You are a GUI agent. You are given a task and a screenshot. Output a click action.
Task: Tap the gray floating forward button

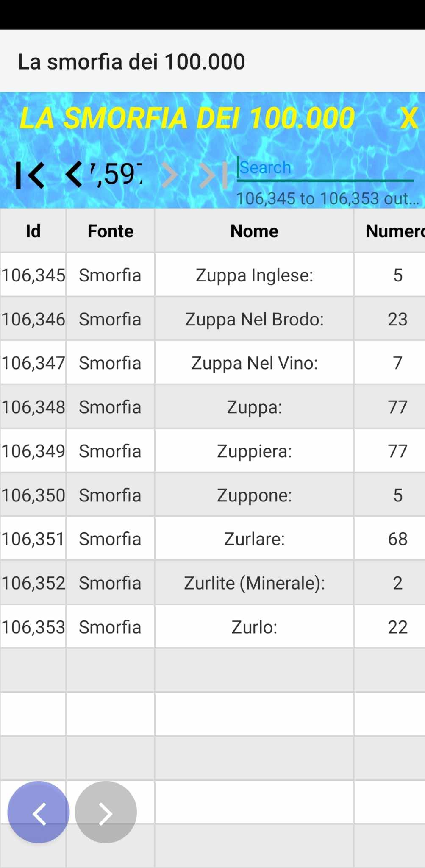click(x=106, y=812)
